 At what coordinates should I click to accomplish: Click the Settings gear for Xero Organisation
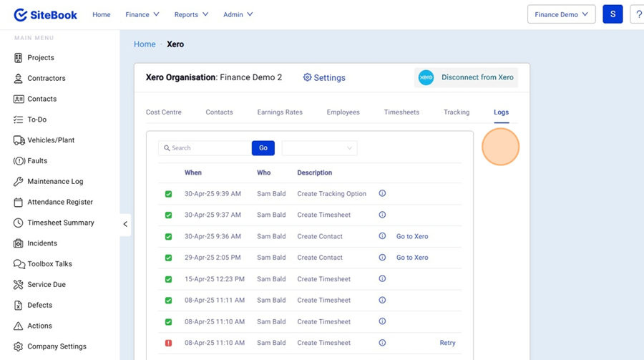pyautogui.click(x=324, y=77)
